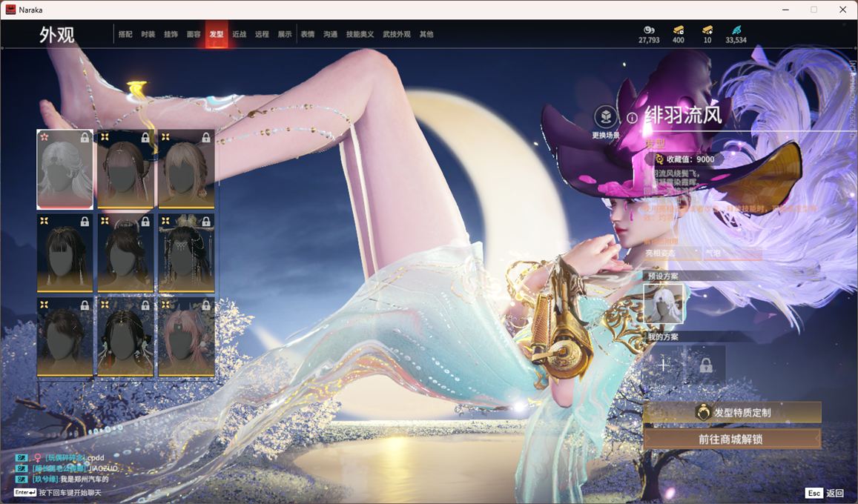Image resolution: width=858 pixels, height=504 pixels.
Task: Open the 挂饰 tab
Action: click(171, 34)
